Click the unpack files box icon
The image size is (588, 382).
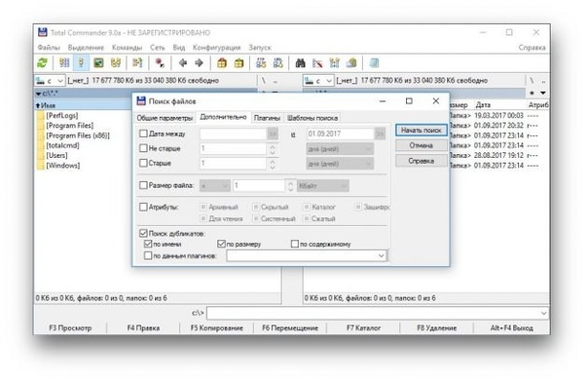coord(239,63)
